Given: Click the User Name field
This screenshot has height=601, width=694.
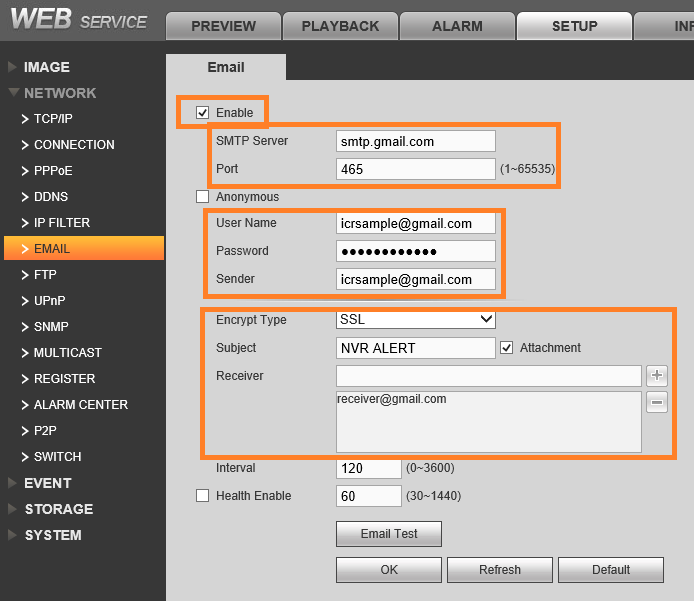Looking at the screenshot, I should (416, 223).
